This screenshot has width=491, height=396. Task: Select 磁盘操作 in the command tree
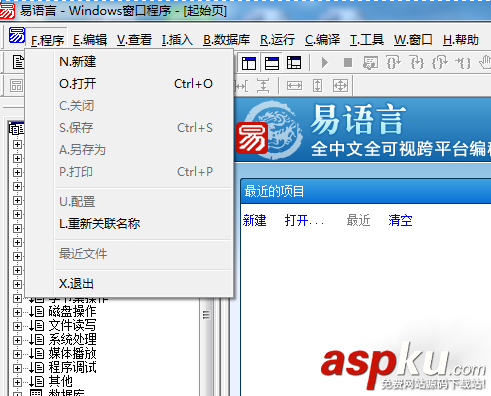[72, 312]
